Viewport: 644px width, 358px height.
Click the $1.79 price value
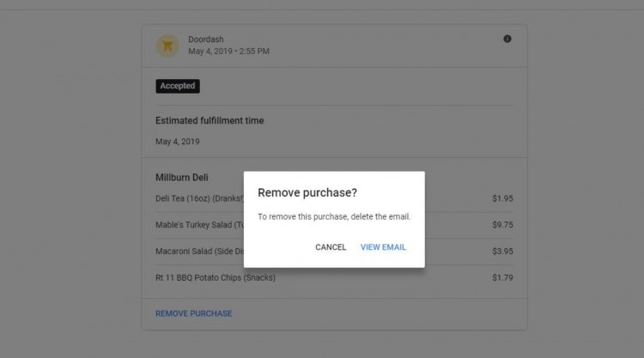point(502,278)
